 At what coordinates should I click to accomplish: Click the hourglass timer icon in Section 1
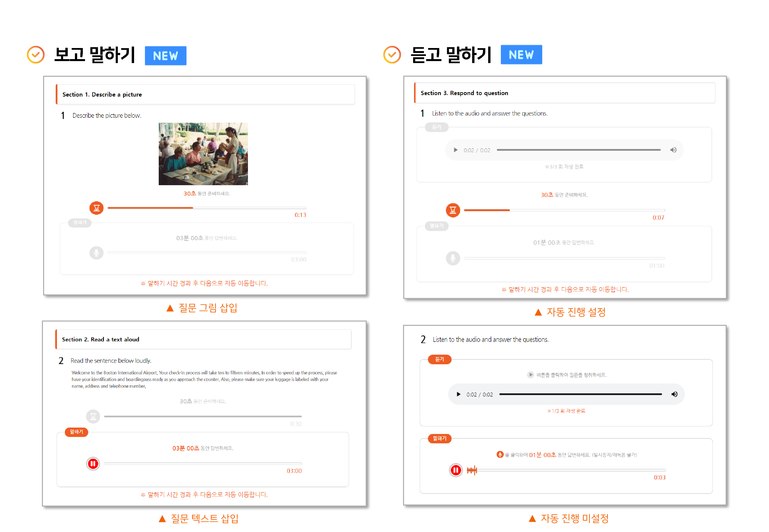(96, 208)
